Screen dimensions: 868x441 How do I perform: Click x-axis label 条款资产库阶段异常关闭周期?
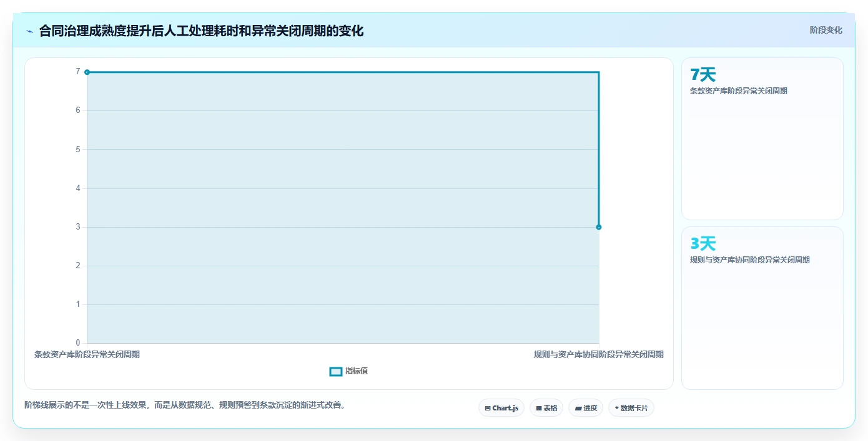tap(87, 354)
